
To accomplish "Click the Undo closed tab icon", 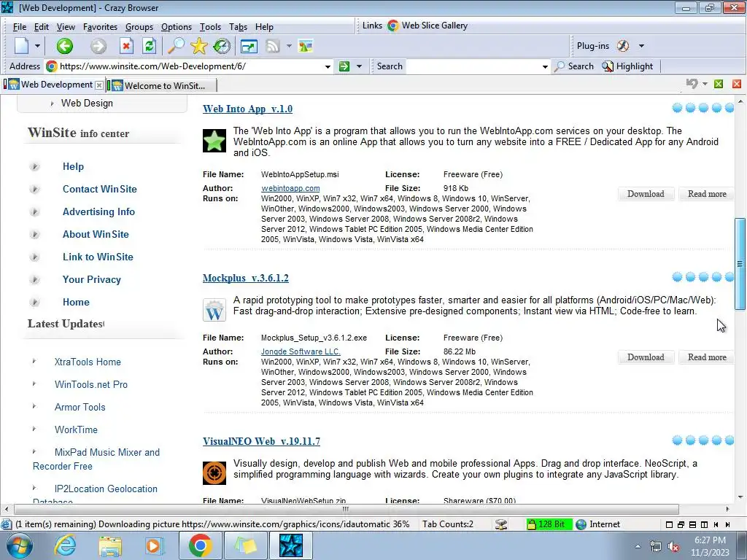I will pos(692,84).
